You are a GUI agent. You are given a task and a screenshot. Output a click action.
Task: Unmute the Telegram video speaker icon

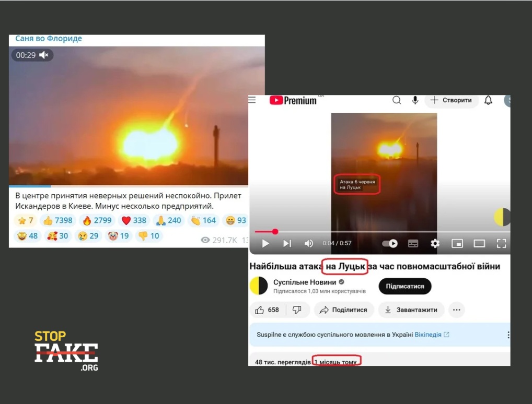44,55
